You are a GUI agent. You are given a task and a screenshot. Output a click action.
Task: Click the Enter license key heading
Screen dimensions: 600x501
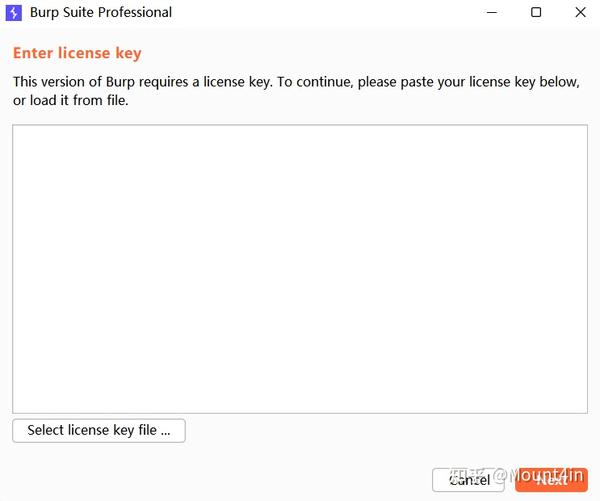point(77,53)
